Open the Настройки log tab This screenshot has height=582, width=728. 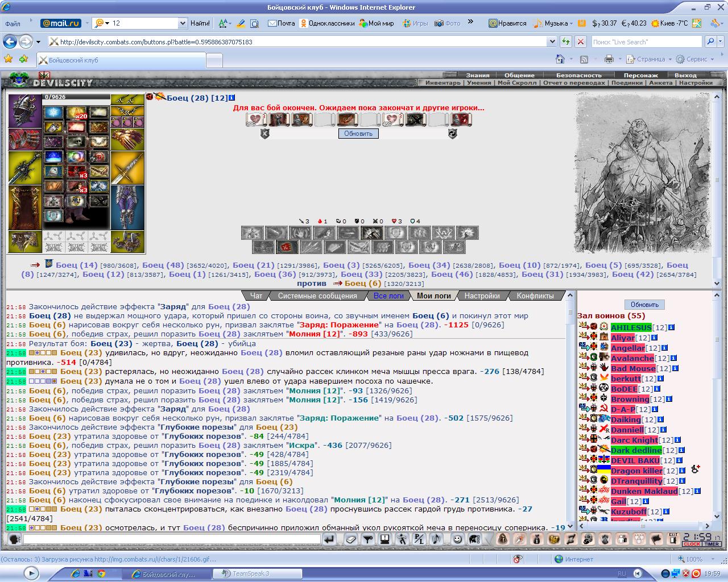[x=482, y=296]
